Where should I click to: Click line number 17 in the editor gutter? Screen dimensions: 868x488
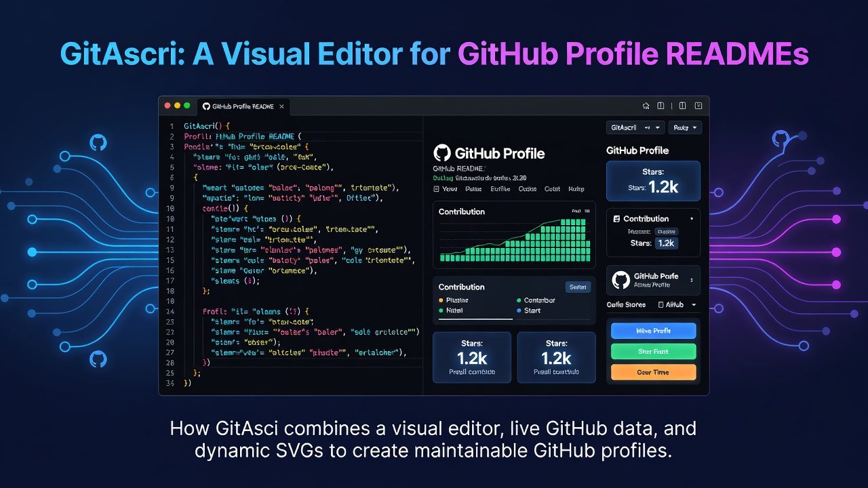click(170, 281)
